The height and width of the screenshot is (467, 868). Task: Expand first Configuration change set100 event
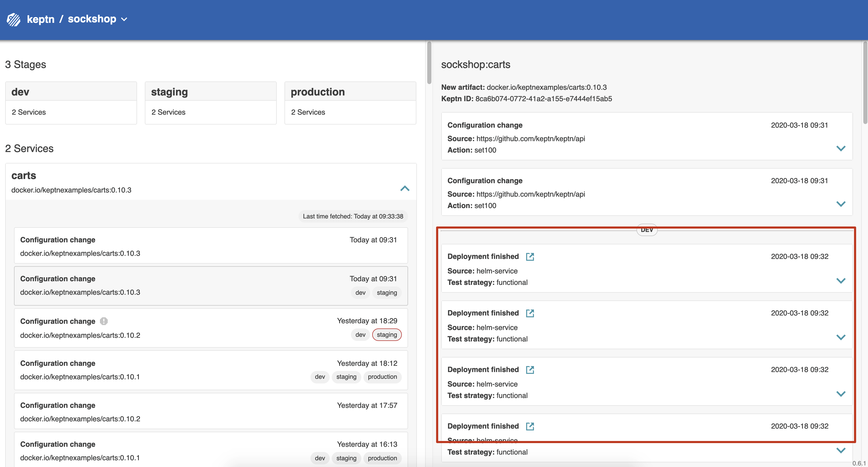click(x=841, y=148)
